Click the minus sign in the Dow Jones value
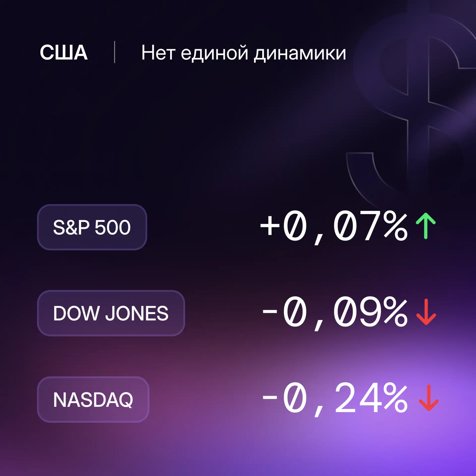This screenshot has width=476, height=476. (270, 311)
